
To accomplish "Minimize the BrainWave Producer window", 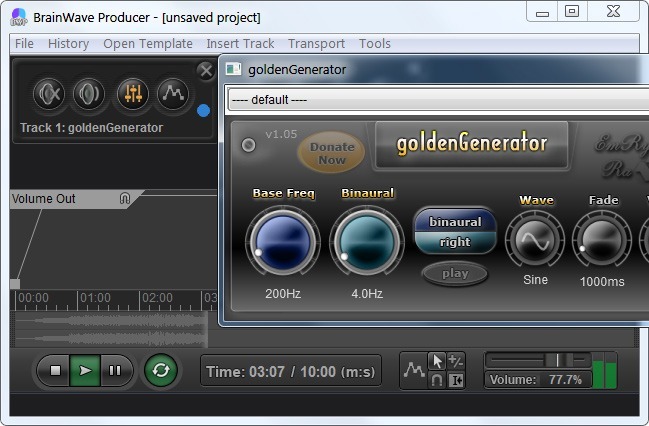I will (x=542, y=12).
